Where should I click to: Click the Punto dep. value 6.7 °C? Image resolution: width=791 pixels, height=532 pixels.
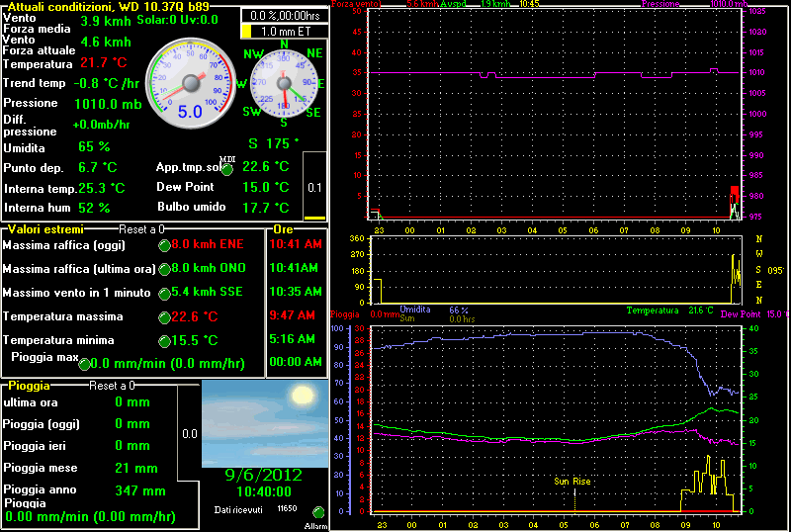pyautogui.click(x=98, y=167)
